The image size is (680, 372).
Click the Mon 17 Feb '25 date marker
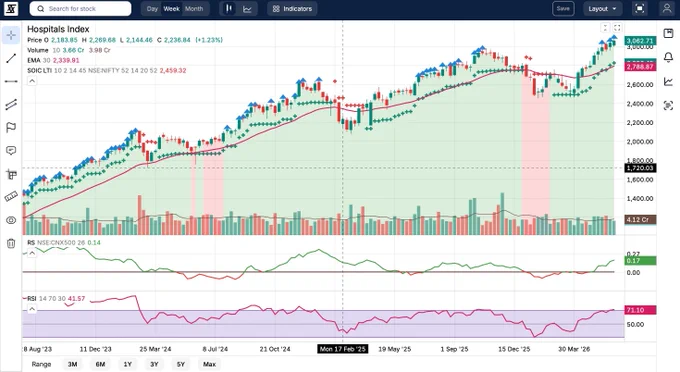(x=343, y=349)
